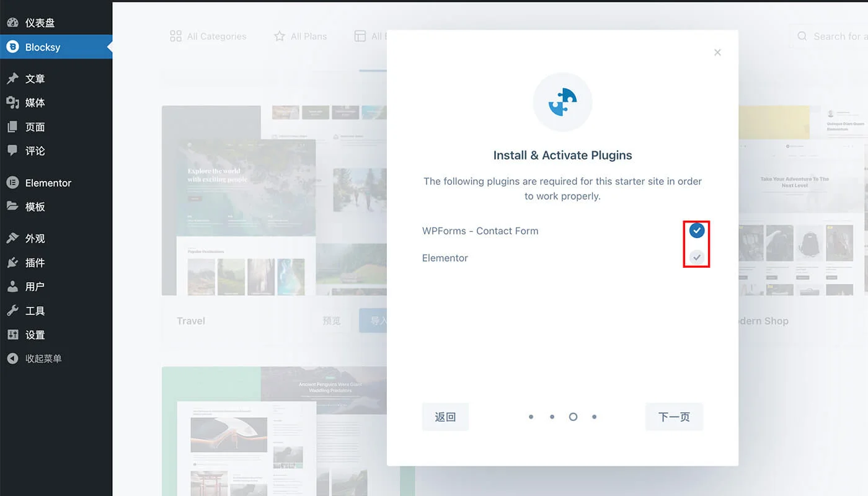Open the All Categories filter
Screen dimensions: 868x496
pyautogui.click(x=208, y=37)
